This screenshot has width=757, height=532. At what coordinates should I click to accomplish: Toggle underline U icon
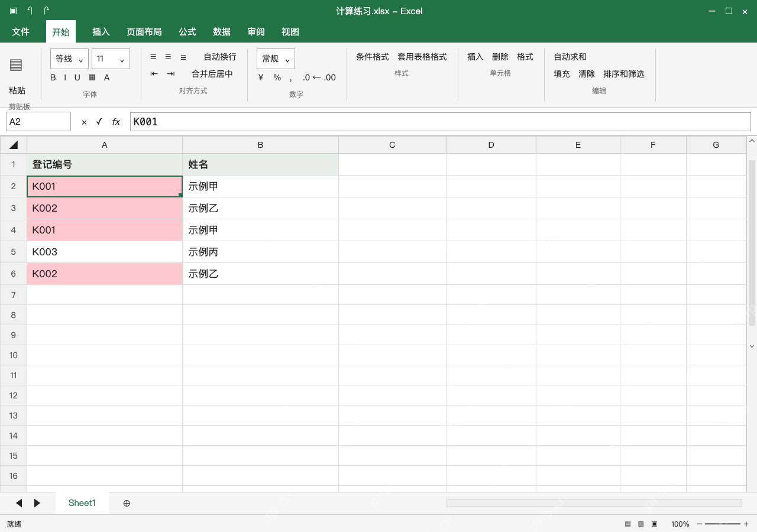coord(77,77)
